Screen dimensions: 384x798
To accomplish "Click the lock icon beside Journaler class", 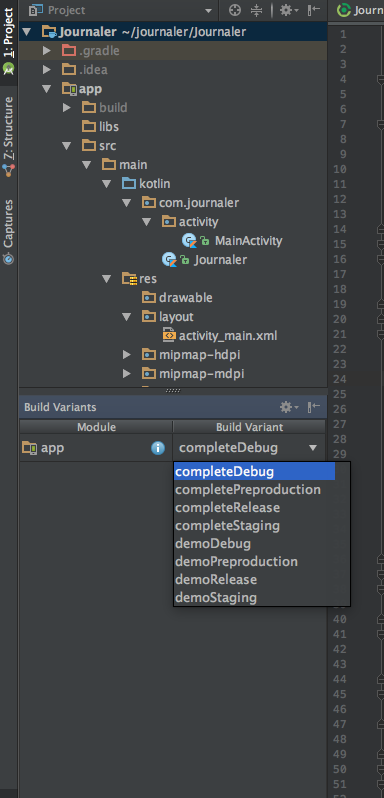I will [185, 260].
